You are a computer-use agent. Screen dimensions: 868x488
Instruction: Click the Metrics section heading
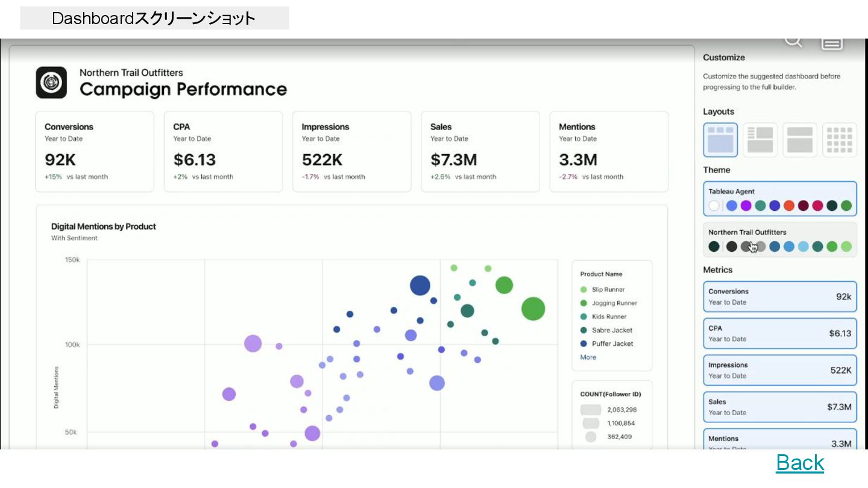[718, 270]
